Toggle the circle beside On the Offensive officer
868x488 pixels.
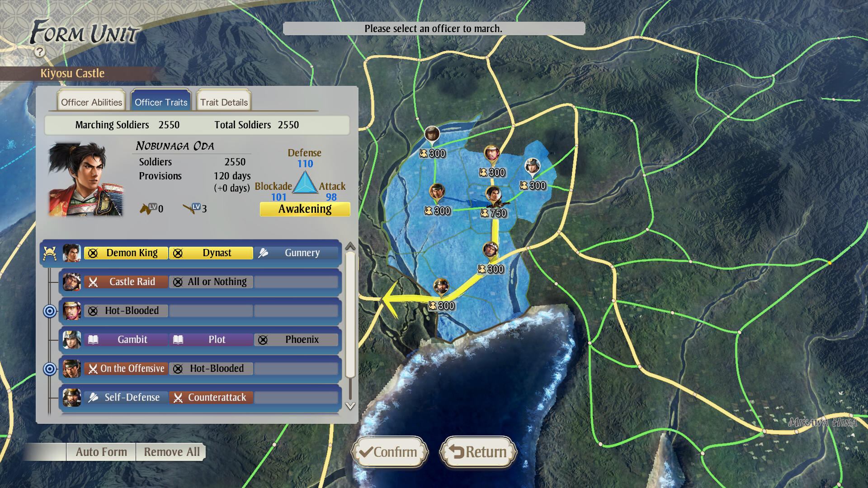[x=50, y=368]
